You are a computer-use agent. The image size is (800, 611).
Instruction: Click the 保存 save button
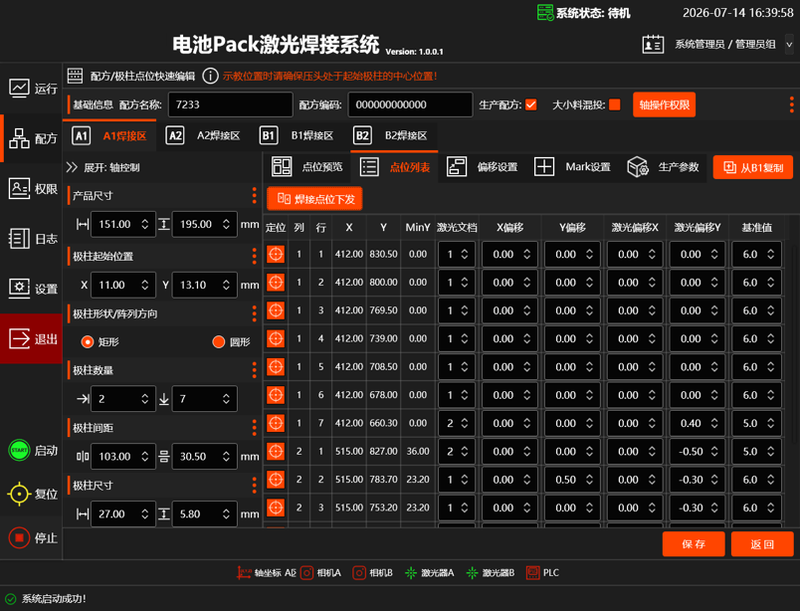[693, 544]
